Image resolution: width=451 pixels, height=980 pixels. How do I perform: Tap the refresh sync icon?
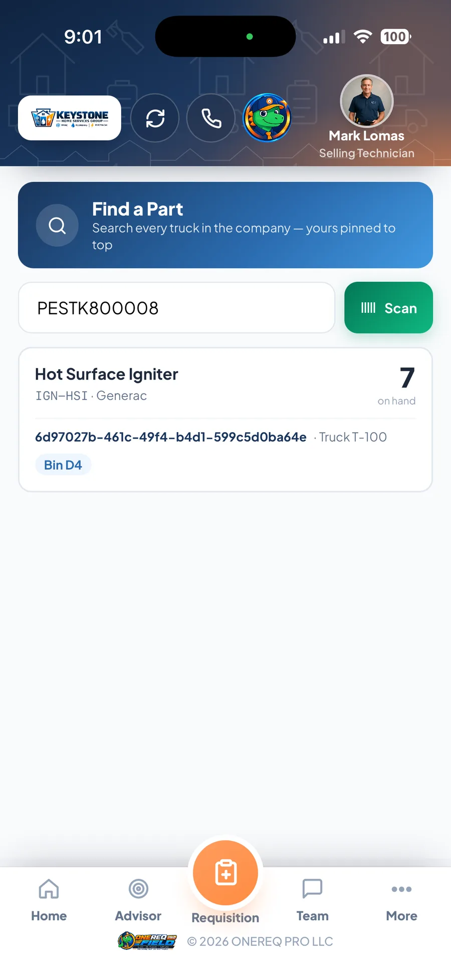(x=155, y=118)
